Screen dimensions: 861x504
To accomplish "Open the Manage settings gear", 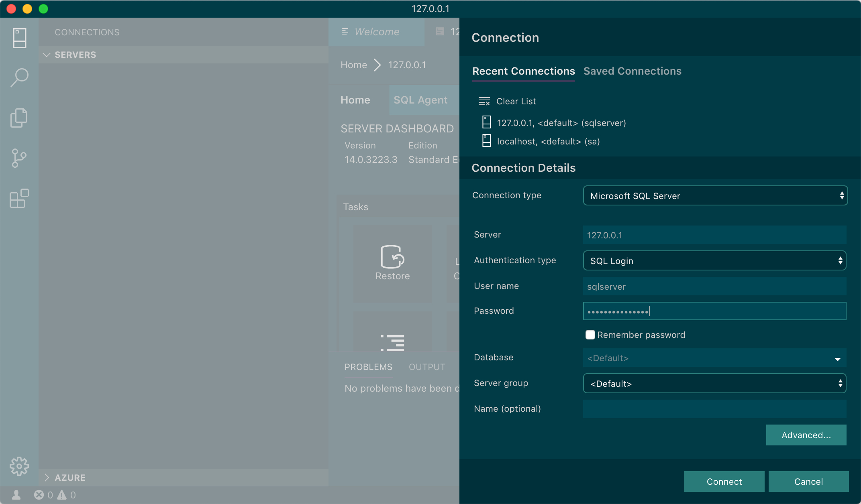I will click(x=19, y=466).
